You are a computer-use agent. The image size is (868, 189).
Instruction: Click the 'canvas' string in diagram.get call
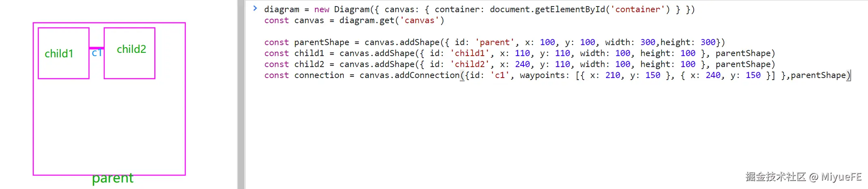420,20
